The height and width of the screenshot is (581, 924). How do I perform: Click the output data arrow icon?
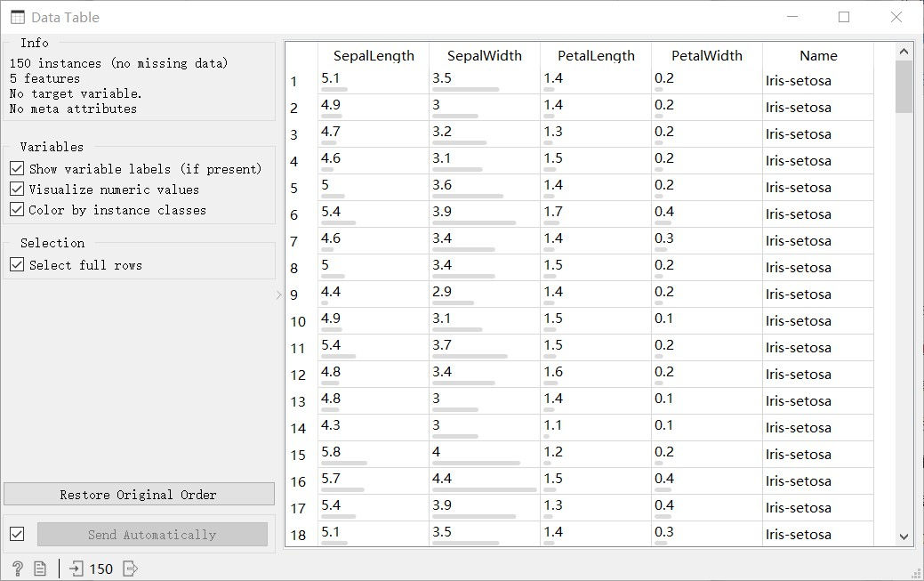point(130,569)
